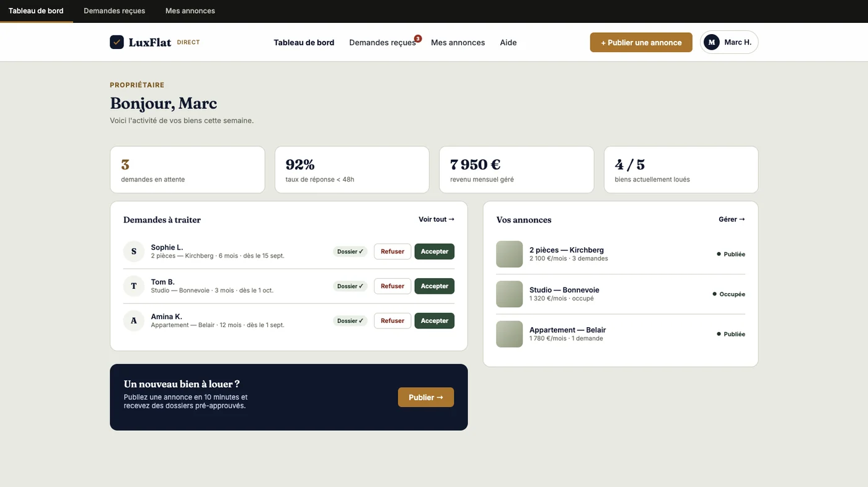
Task: Click Sophie L. avatar circle
Action: click(x=134, y=252)
